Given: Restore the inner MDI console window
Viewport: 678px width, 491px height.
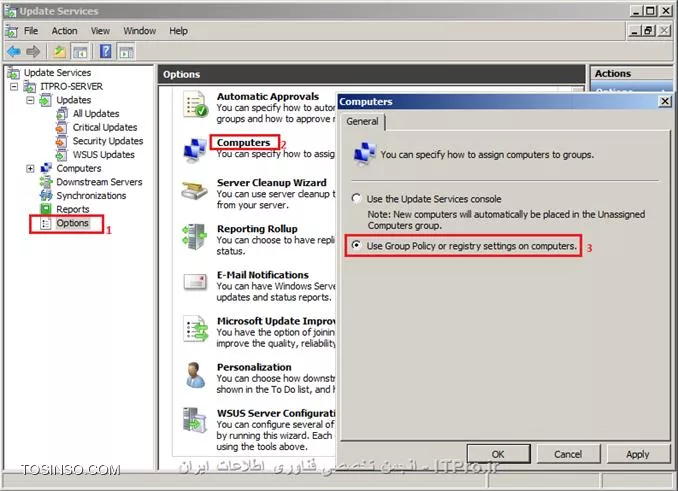Looking at the screenshot, I should (x=648, y=31).
